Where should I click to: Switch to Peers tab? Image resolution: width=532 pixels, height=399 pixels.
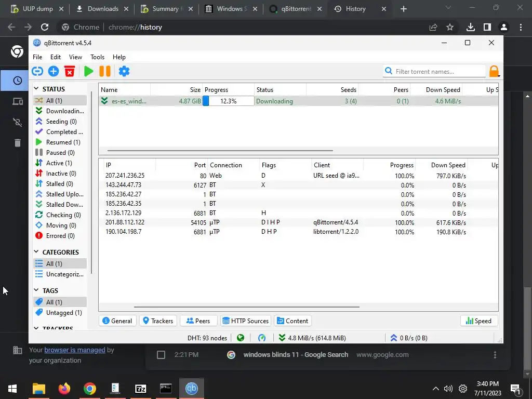tap(198, 321)
